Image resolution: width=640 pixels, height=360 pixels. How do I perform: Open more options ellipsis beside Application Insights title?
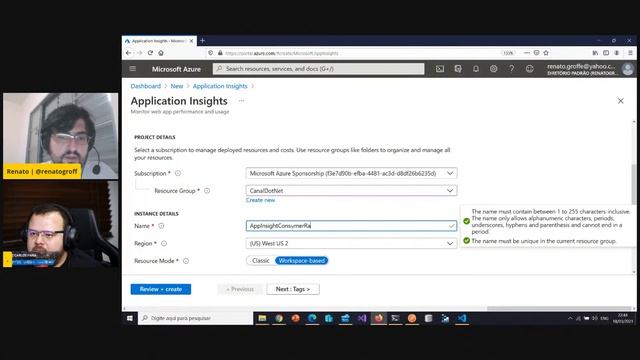point(242,100)
